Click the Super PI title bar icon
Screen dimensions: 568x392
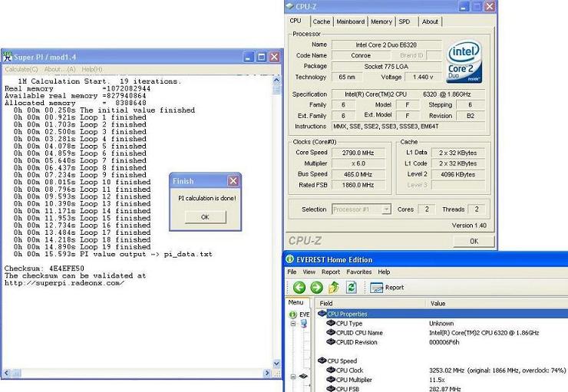click(8, 57)
